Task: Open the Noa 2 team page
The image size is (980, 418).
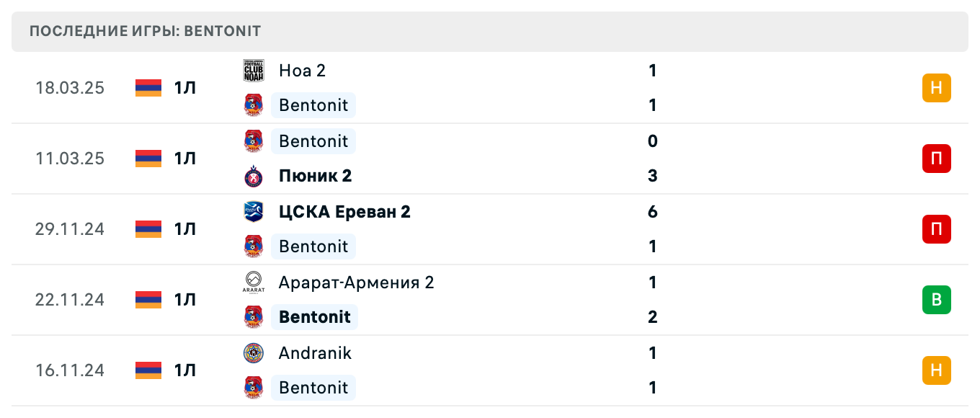Action: tap(302, 71)
